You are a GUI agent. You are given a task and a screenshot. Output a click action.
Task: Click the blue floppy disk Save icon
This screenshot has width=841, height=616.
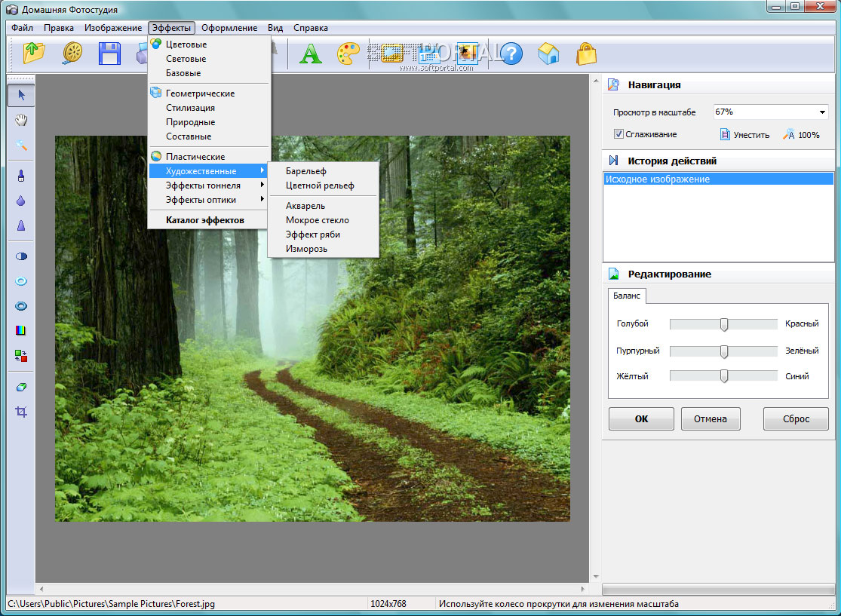pyautogui.click(x=110, y=54)
